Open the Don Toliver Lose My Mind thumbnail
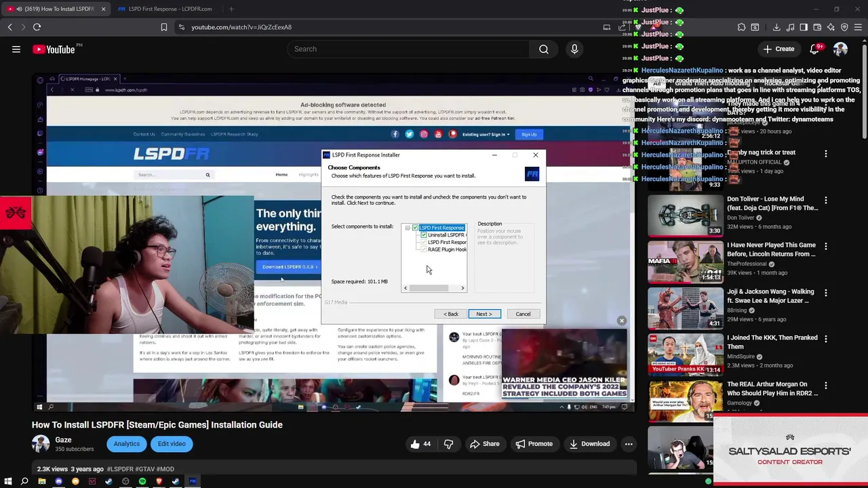The height and width of the screenshot is (488, 868). (x=685, y=216)
